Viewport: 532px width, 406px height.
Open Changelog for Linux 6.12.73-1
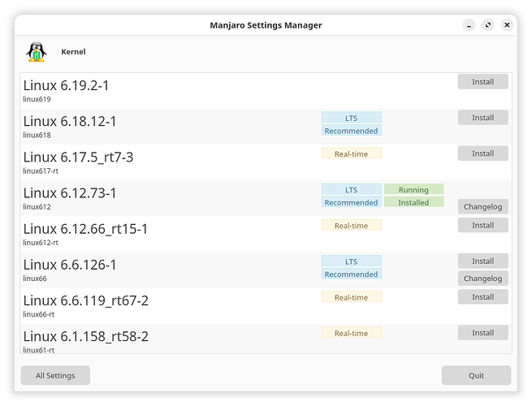pos(482,206)
